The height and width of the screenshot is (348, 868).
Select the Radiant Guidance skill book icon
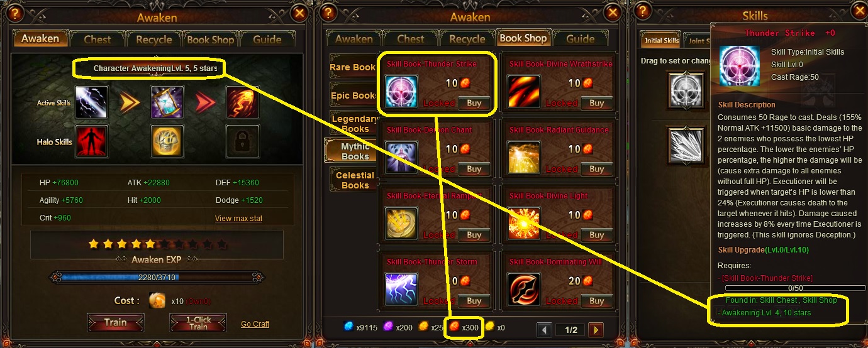pyautogui.click(x=524, y=158)
